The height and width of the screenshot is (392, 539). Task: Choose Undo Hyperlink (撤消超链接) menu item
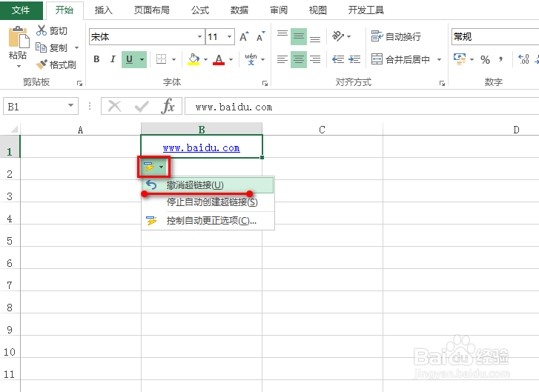pos(208,185)
